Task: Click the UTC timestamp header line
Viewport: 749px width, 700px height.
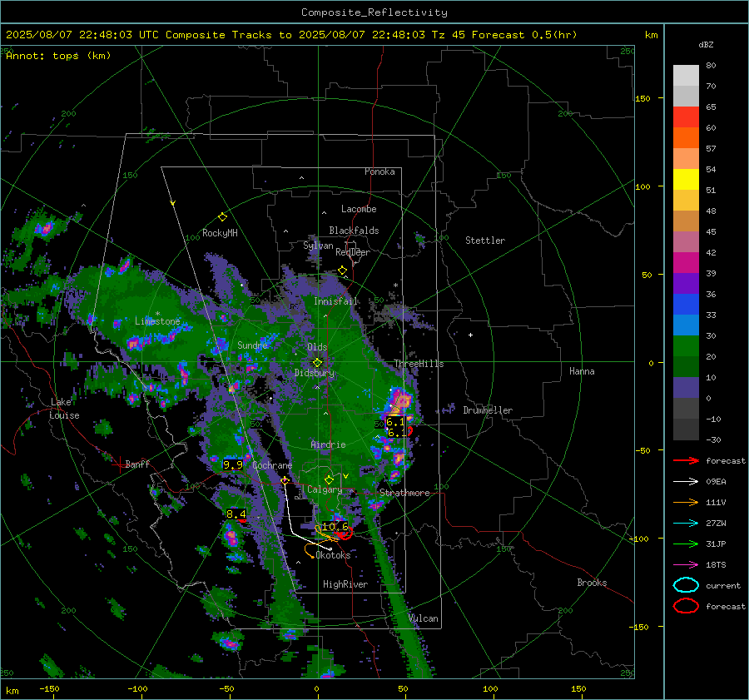Action: pos(291,35)
